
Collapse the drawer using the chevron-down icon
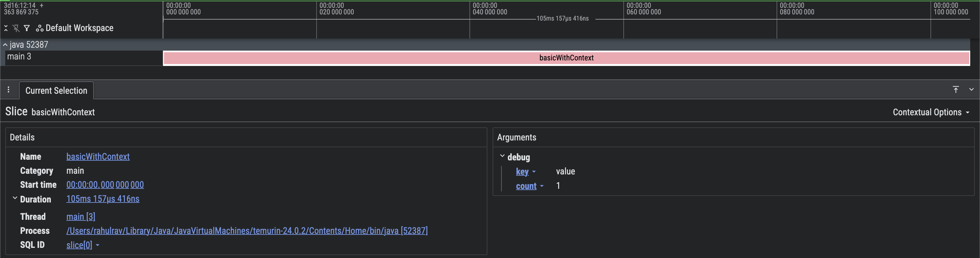pos(971,89)
